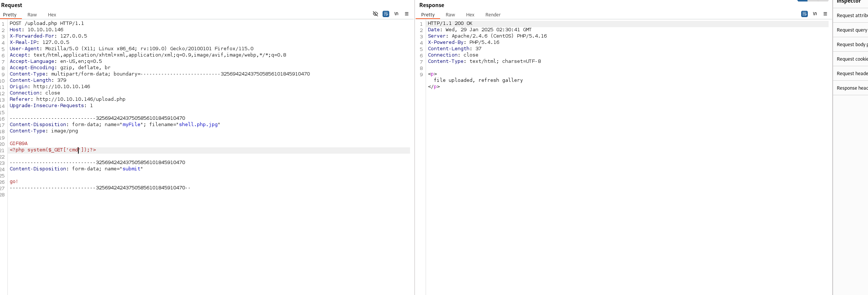Switch Response view to Hex tab
This screenshot has width=868, height=295.
470,15
